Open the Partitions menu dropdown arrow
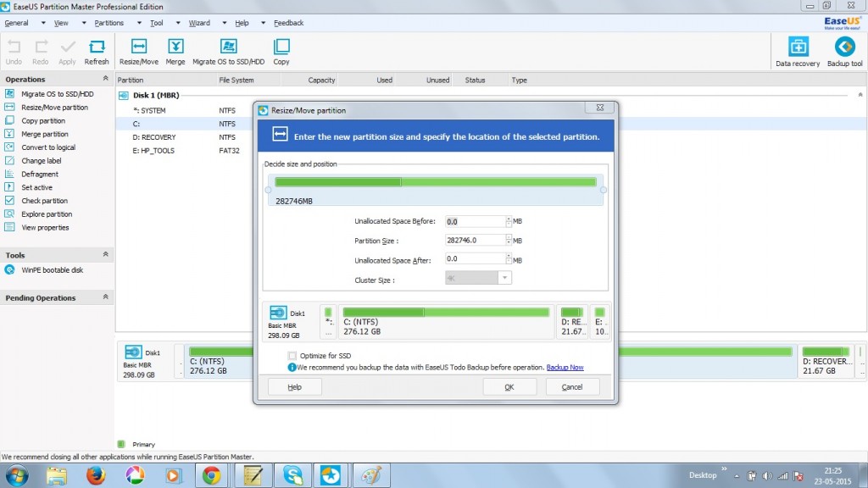Screen dimensions: 868x488 click(139, 23)
